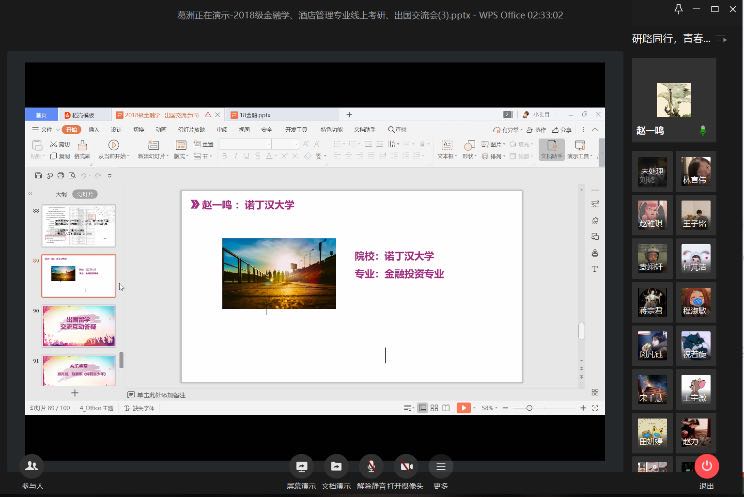This screenshot has width=744, height=497.
Task: Click the sunset bridge picture on slide
Action: (x=279, y=273)
